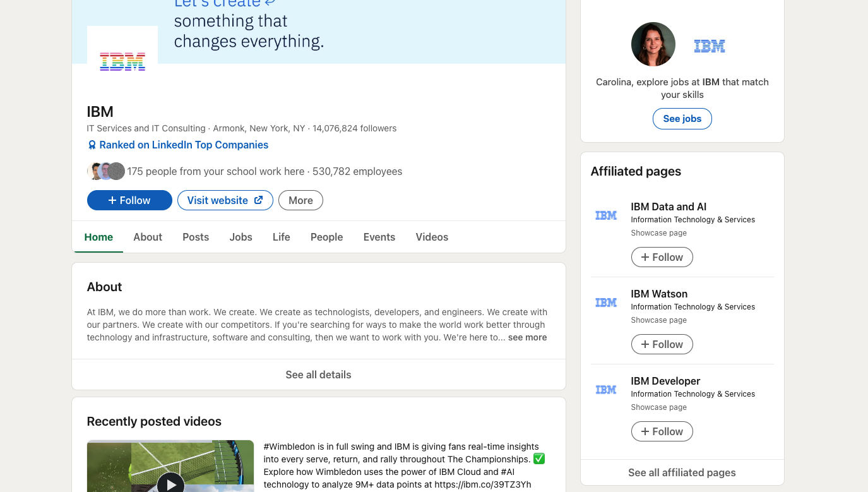Viewport: 868px width, 492px height.
Task: Open the IBM Developer page logo
Action: coord(606,389)
